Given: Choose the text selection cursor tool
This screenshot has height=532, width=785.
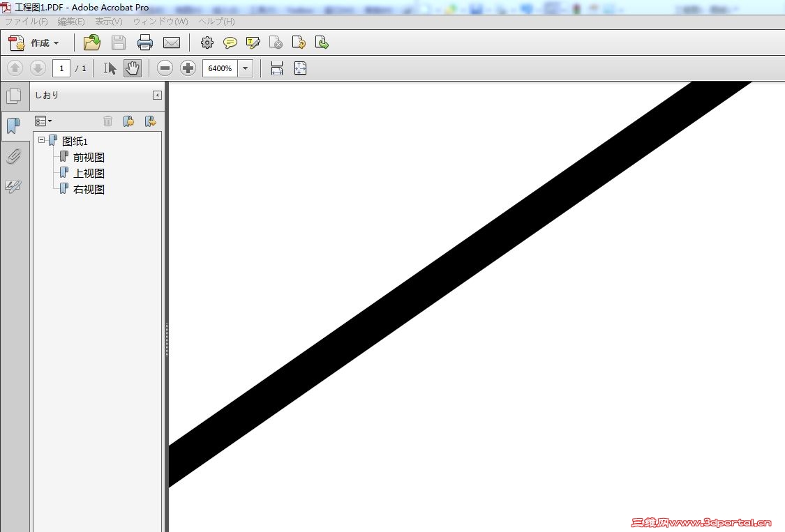Looking at the screenshot, I should click(x=110, y=68).
